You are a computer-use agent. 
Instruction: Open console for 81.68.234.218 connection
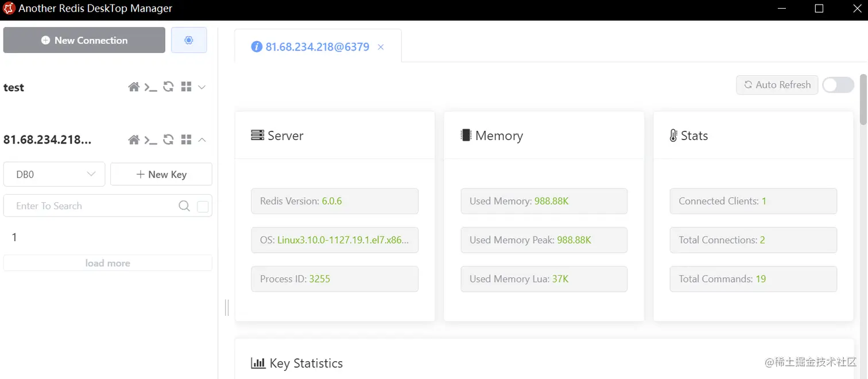150,140
